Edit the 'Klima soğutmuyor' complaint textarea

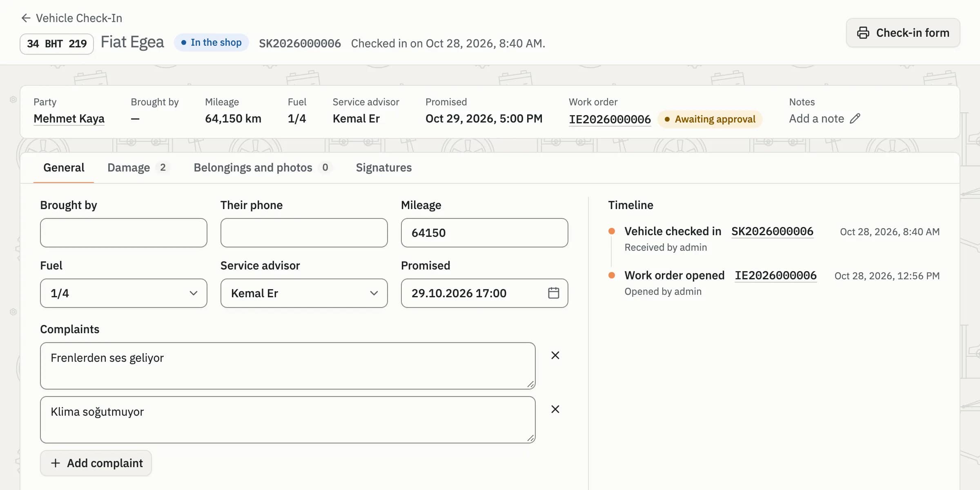288,420
